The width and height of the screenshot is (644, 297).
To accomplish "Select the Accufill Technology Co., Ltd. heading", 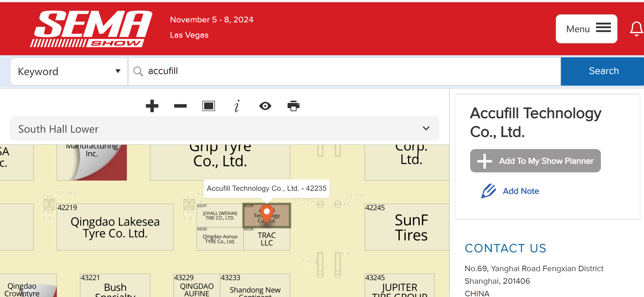I will (535, 122).
